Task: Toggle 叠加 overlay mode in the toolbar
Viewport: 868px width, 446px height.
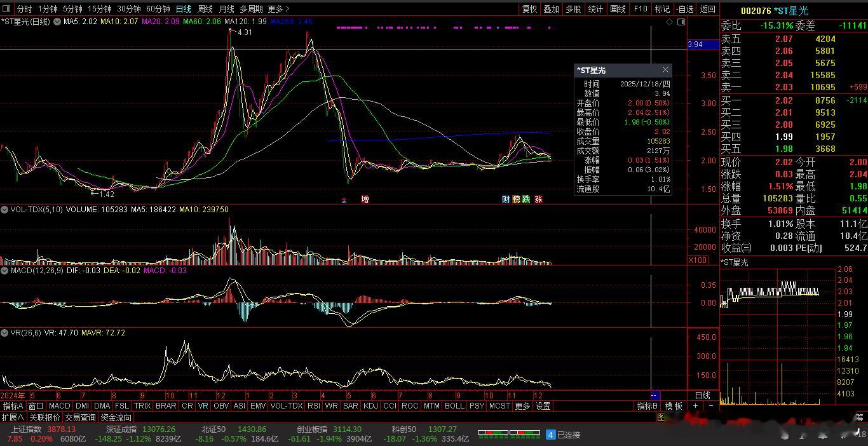Action: point(551,9)
